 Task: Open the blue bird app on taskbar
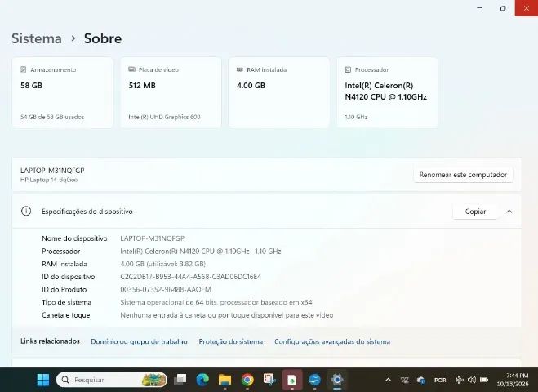[314, 380]
